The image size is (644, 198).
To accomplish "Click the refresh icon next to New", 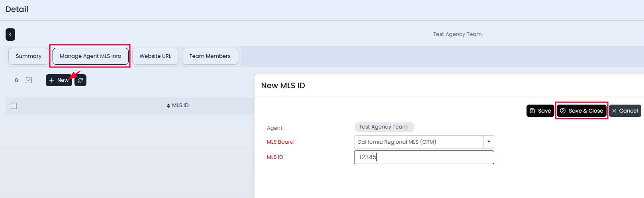I will click(80, 80).
